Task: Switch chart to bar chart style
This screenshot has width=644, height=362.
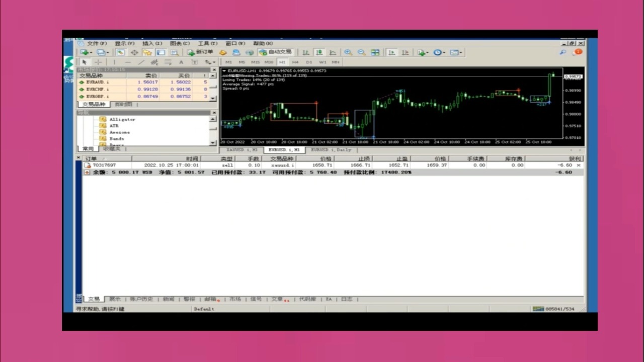Action: point(305,52)
